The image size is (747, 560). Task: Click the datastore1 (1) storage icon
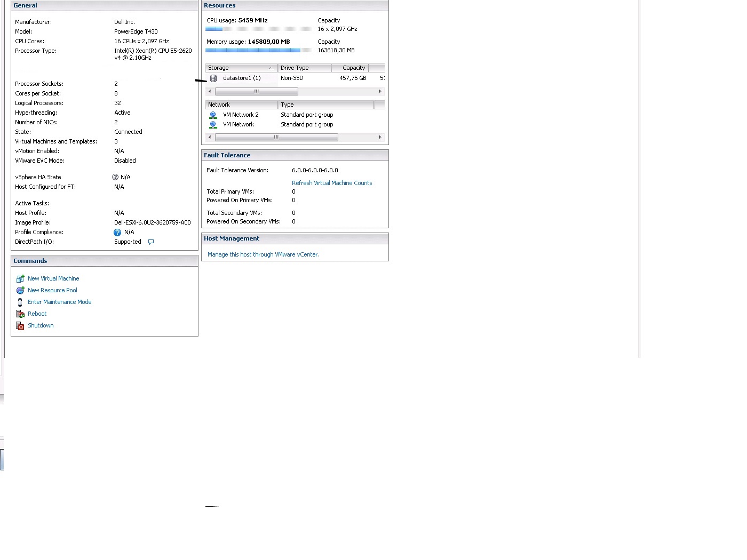[x=213, y=78]
